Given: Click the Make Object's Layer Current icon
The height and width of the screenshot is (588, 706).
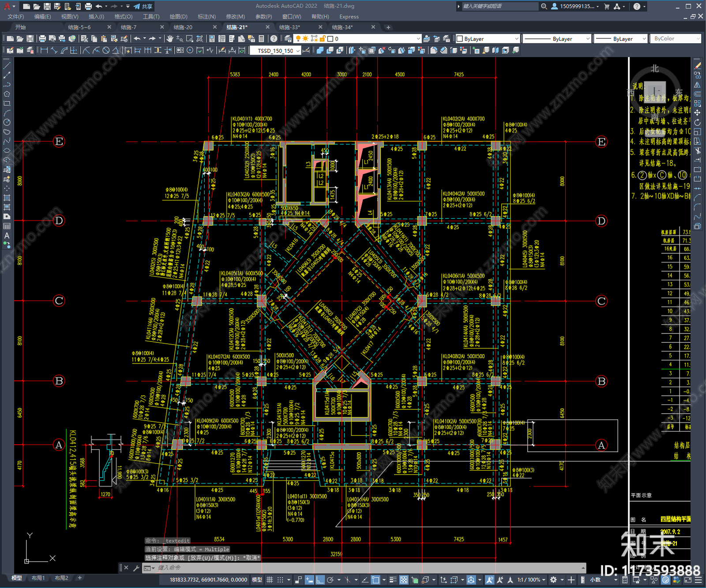Looking at the screenshot, I should pos(427,39).
